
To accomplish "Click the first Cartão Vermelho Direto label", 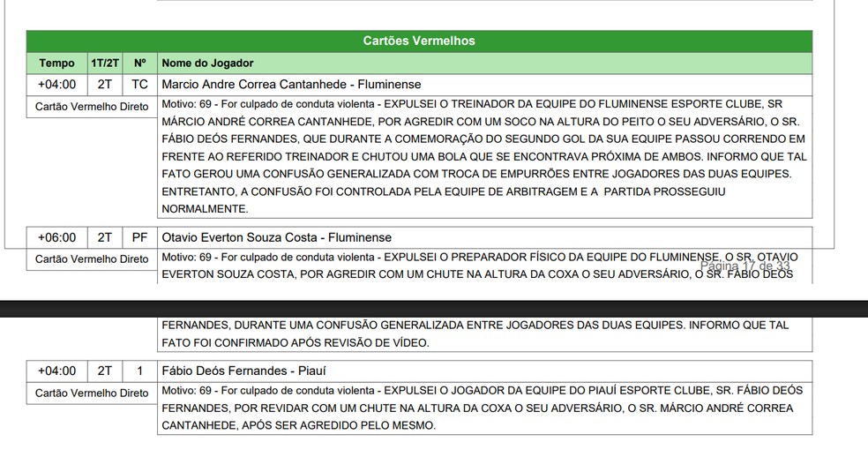I will coord(92,107).
